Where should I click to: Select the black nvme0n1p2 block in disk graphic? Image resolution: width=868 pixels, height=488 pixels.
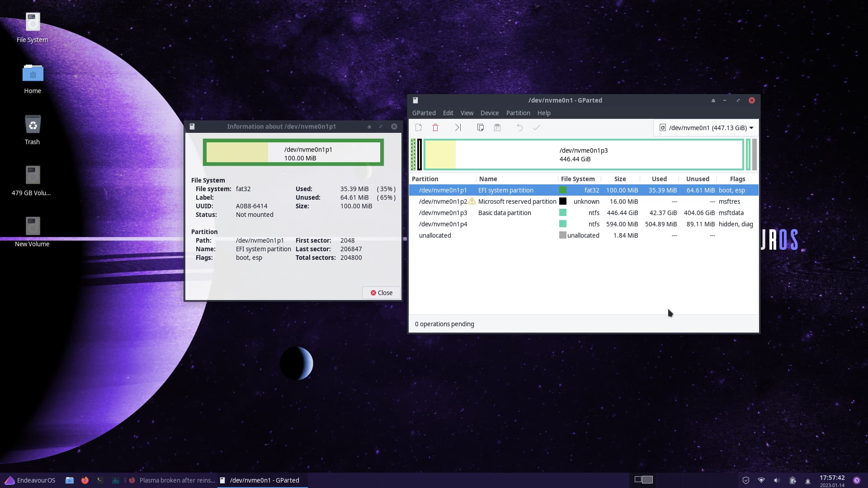coord(420,155)
